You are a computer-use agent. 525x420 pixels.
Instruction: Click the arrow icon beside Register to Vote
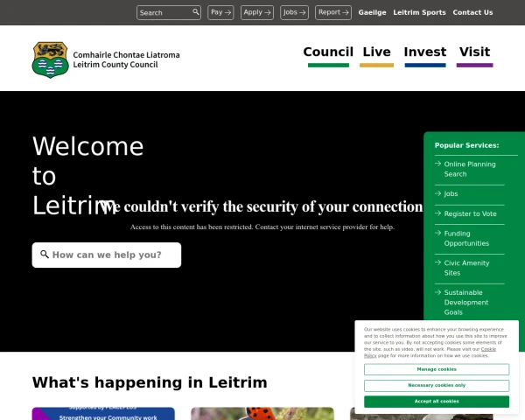click(x=438, y=213)
